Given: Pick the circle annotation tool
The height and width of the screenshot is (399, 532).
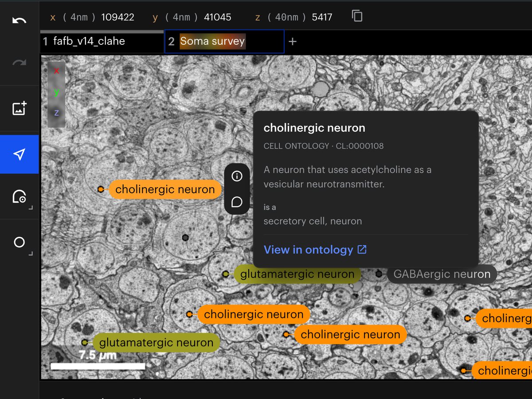Looking at the screenshot, I should point(19,242).
